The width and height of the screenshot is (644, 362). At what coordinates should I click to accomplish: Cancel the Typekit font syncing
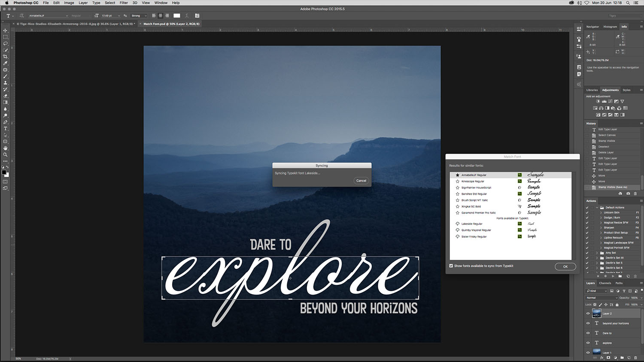[x=361, y=181]
